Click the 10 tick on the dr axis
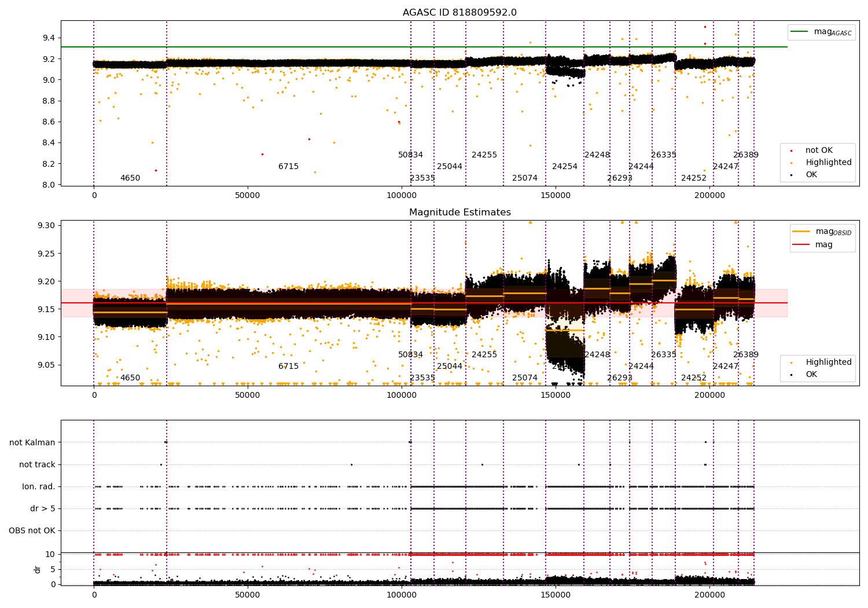The width and height of the screenshot is (868, 608). [50, 554]
